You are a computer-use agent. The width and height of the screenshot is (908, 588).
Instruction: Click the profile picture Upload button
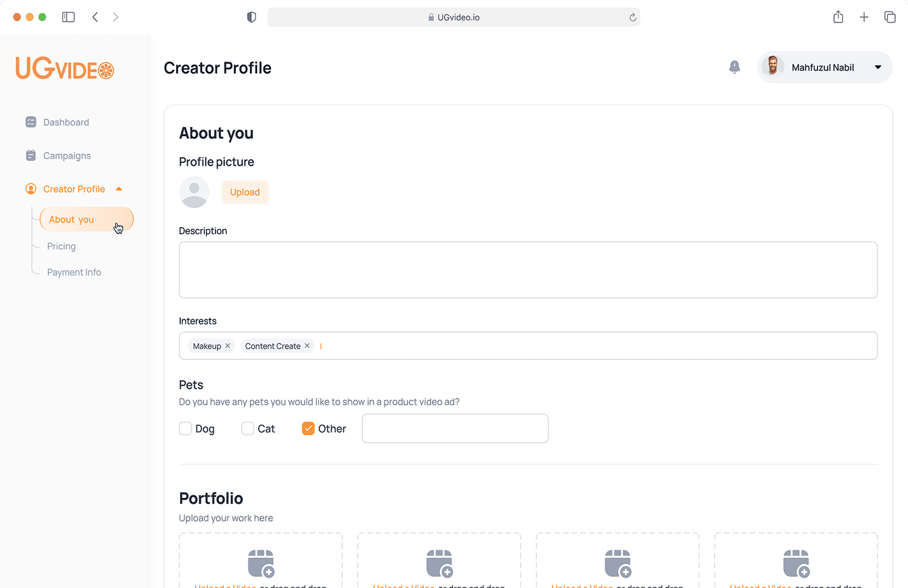tap(245, 192)
